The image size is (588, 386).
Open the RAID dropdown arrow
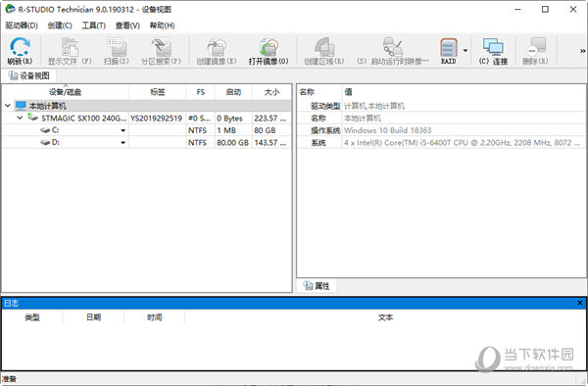(x=465, y=51)
